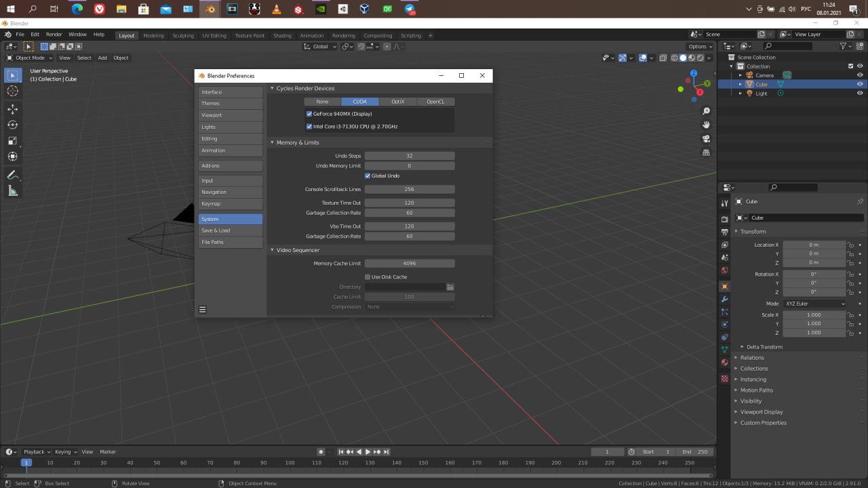Pin the Cube properties with the pin icon
The image size is (868, 488).
pos(860,201)
